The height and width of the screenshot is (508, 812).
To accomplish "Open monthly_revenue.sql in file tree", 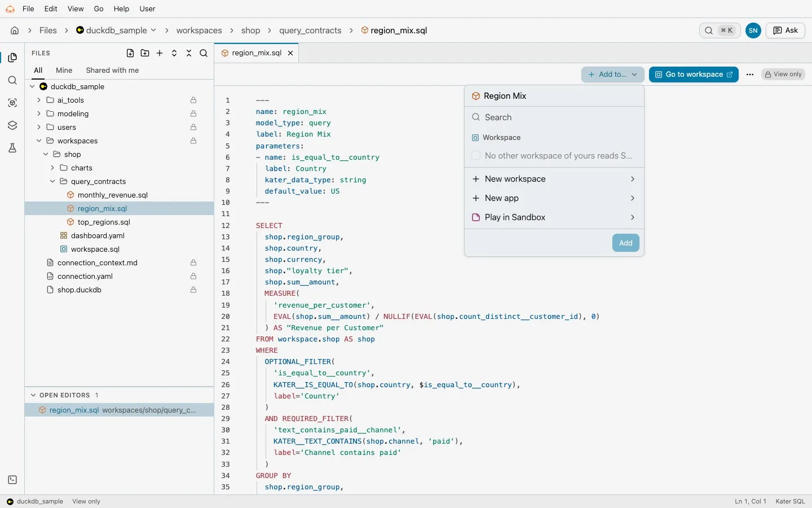I will pos(113,195).
